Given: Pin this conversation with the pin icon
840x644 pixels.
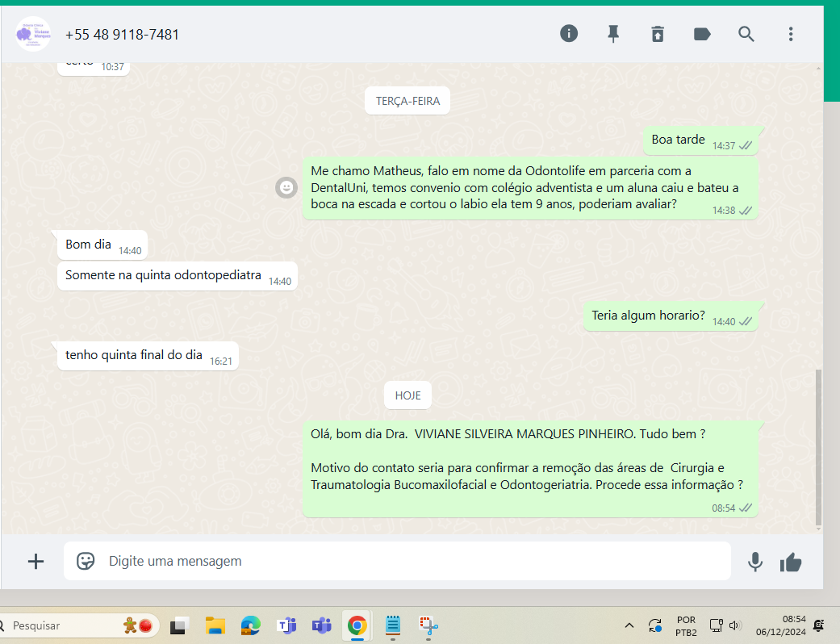Looking at the screenshot, I should coord(613,34).
